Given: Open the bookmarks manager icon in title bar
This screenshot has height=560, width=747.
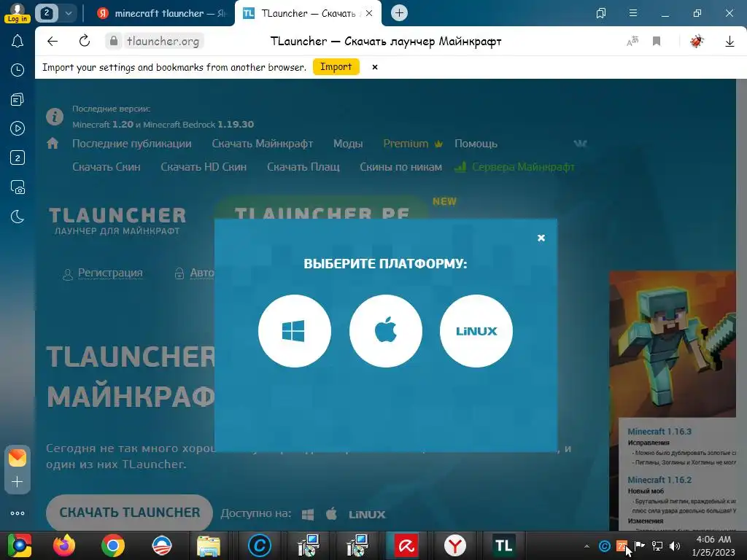Looking at the screenshot, I should click(601, 13).
